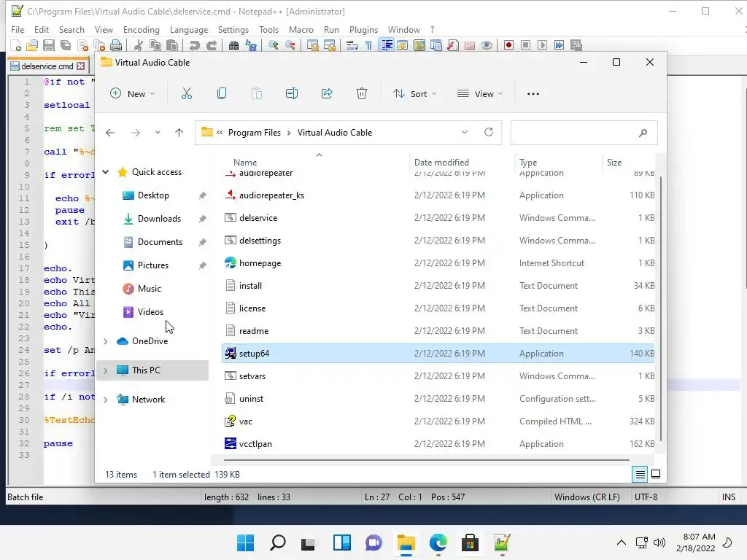Click Program Files in the breadcrumb path
This screenshot has width=747, height=560.
(x=255, y=133)
